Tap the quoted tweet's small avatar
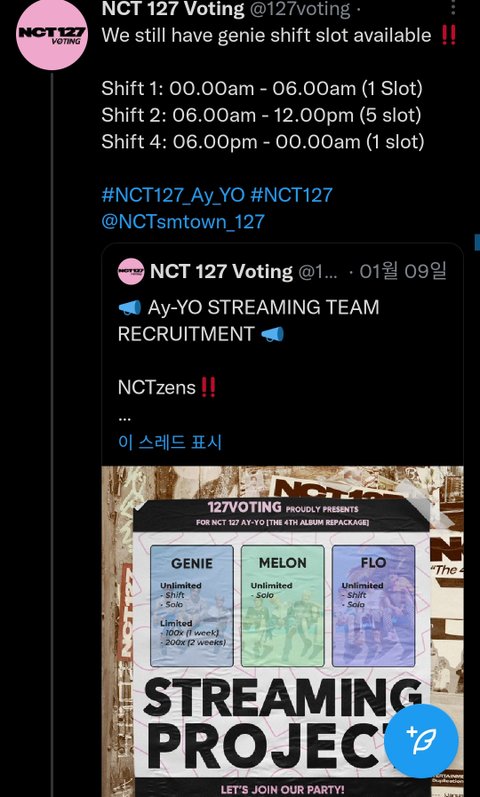This screenshot has width=480, height=797. tap(131, 271)
